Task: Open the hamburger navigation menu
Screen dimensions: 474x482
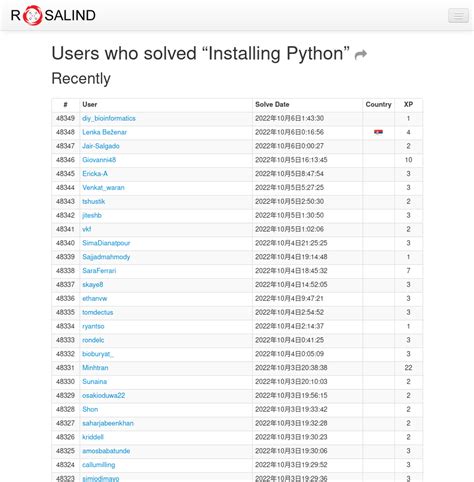Action: pyautogui.click(x=458, y=16)
